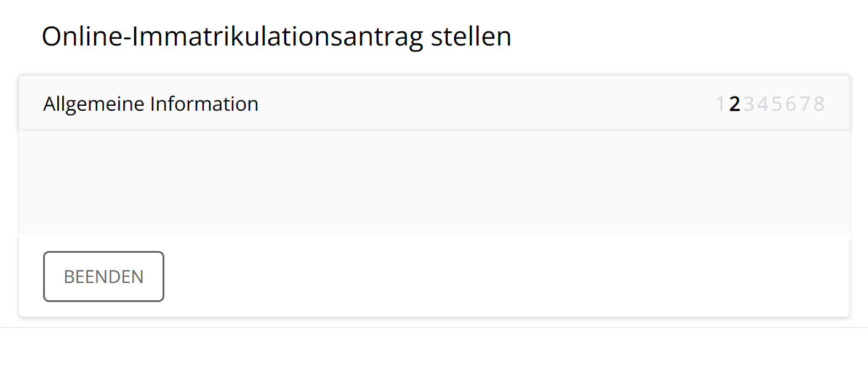Open step 4 of the application wizard

tap(763, 104)
